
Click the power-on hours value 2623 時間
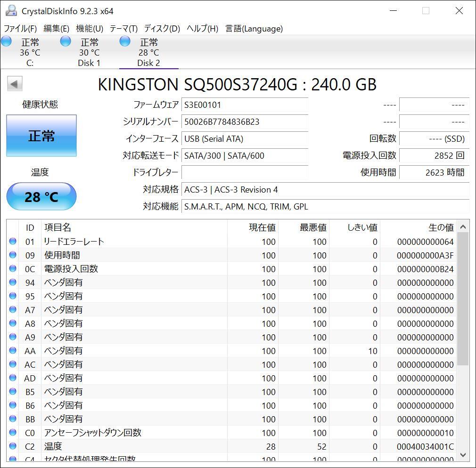click(435, 173)
